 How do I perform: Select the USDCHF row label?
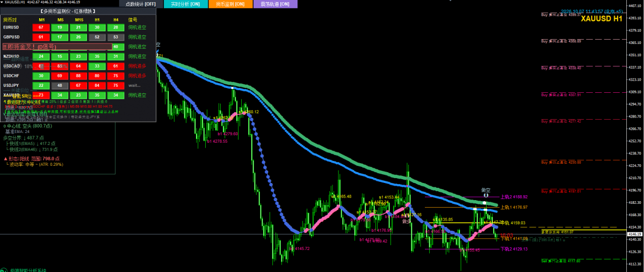click(x=11, y=76)
